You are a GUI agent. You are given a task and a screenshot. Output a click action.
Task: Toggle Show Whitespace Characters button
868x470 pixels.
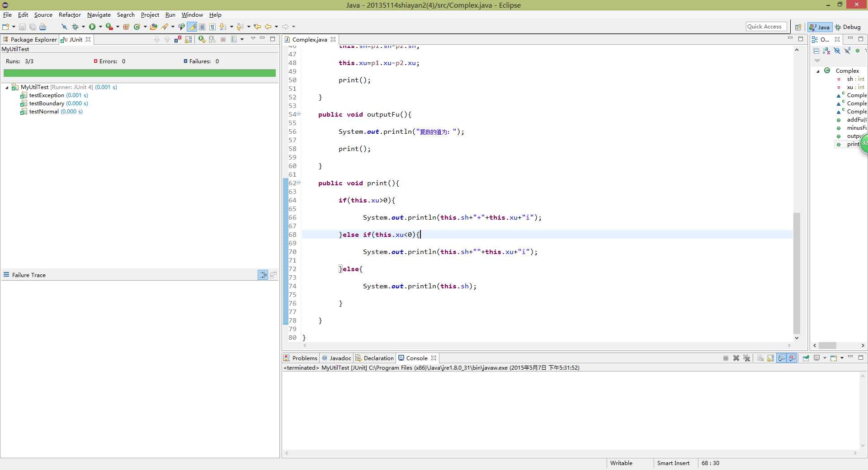coord(212,27)
